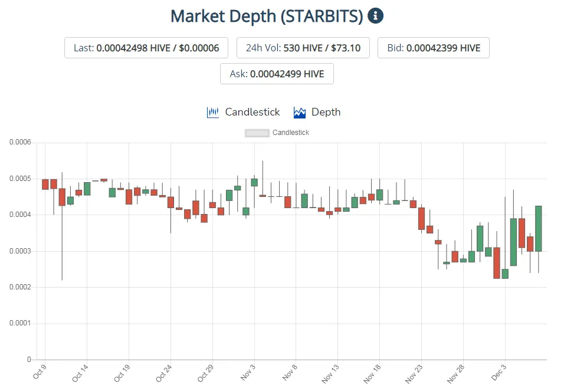
Task: Click the 0.0005 y-axis label
Action: 20,179
